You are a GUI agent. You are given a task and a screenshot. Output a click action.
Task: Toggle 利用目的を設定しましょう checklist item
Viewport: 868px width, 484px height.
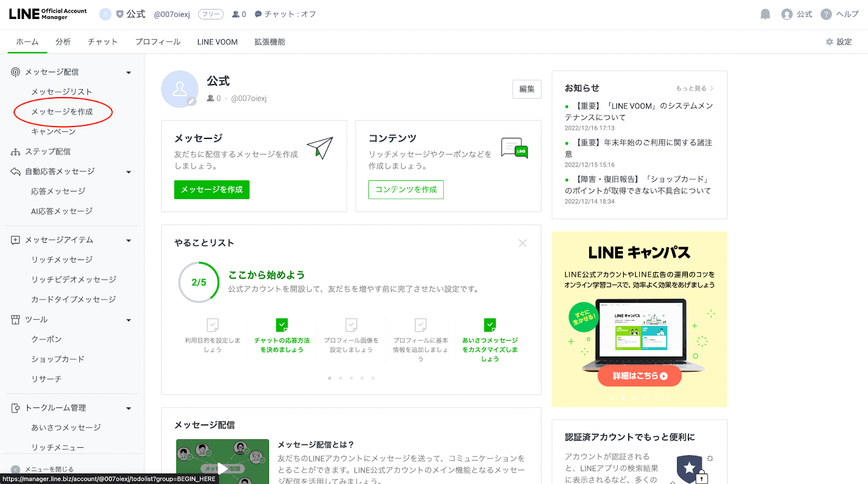213,325
